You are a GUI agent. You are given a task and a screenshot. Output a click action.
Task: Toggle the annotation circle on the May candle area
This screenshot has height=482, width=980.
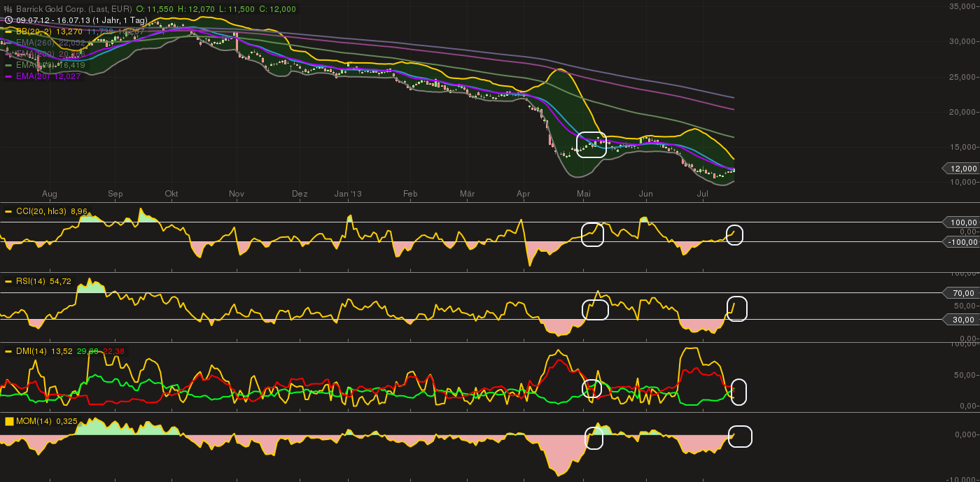coord(592,146)
